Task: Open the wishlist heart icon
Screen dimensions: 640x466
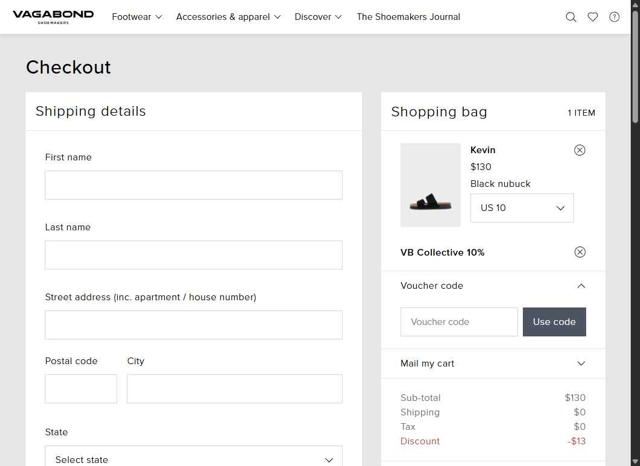Action: 593,17
